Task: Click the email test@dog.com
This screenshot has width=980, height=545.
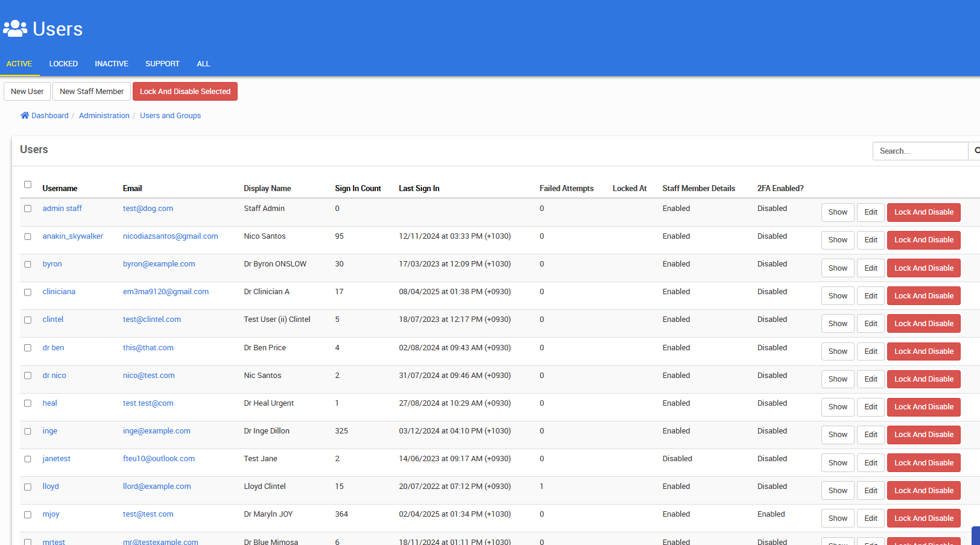Action: point(148,209)
